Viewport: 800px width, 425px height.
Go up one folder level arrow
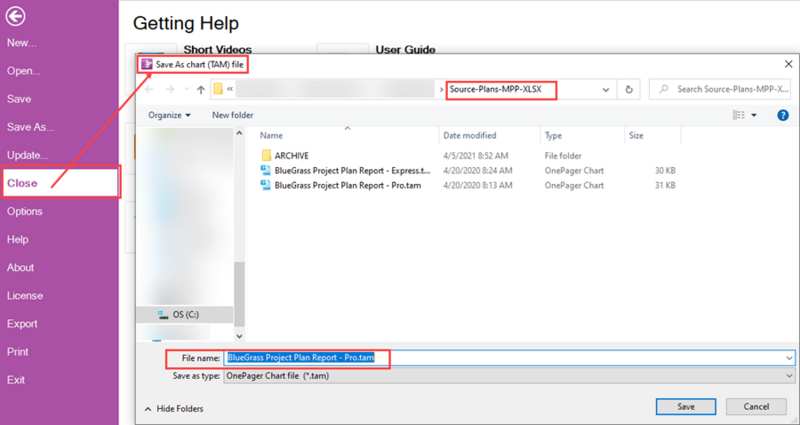click(x=201, y=90)
